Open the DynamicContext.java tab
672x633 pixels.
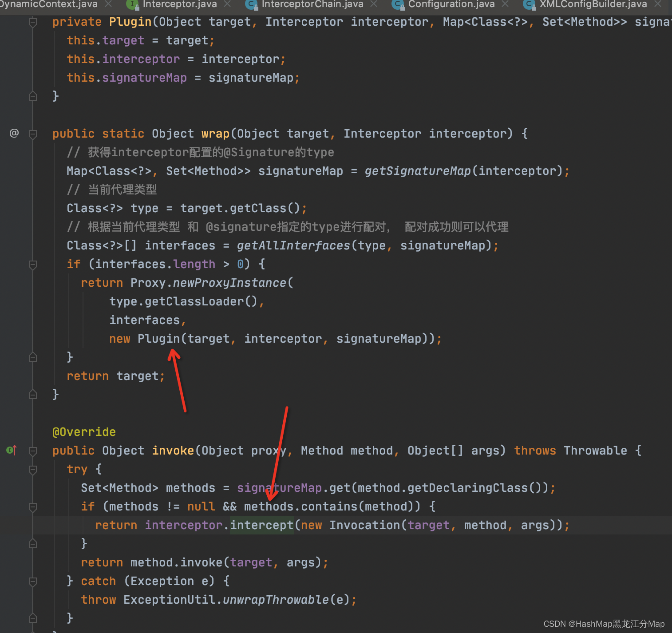[x=48, y=4]
